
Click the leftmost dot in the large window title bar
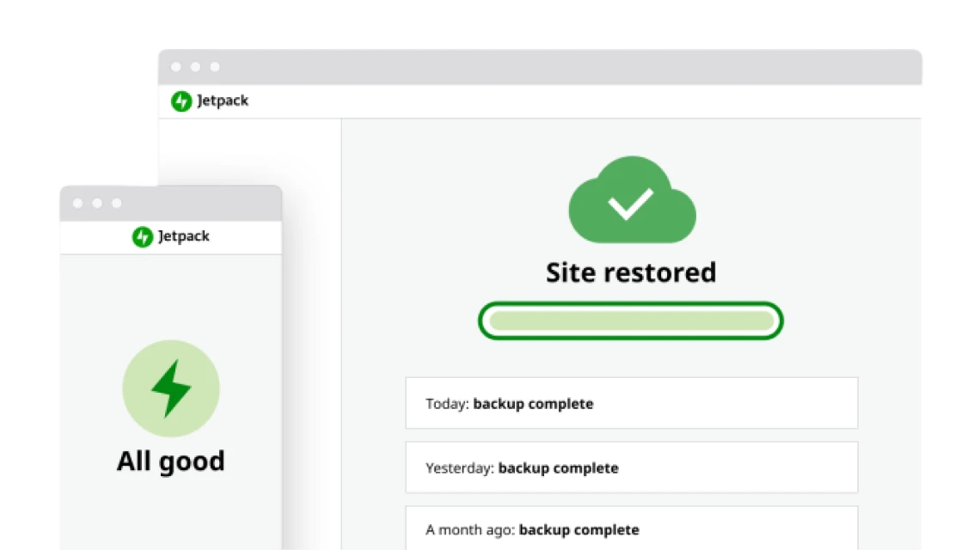[175, 67]
